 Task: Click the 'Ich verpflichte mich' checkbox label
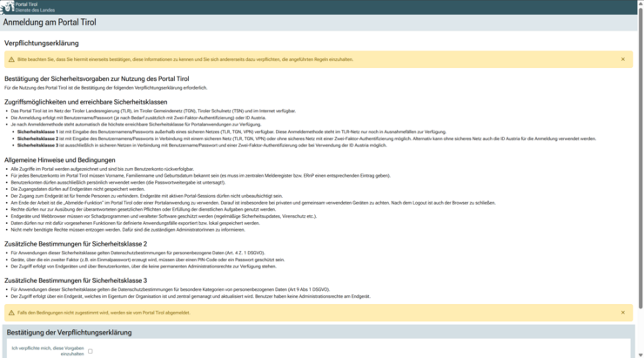[48, 351]
